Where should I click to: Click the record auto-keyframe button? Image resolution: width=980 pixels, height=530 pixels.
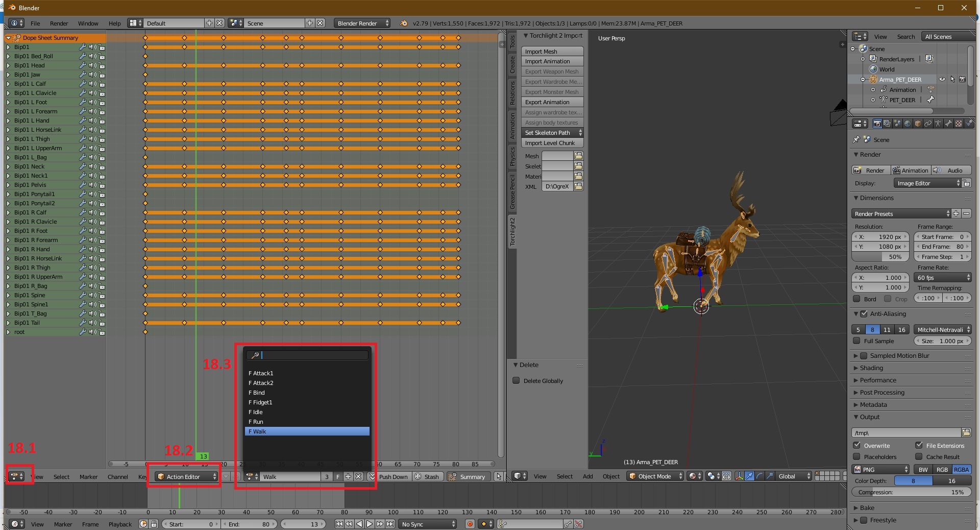470,524
